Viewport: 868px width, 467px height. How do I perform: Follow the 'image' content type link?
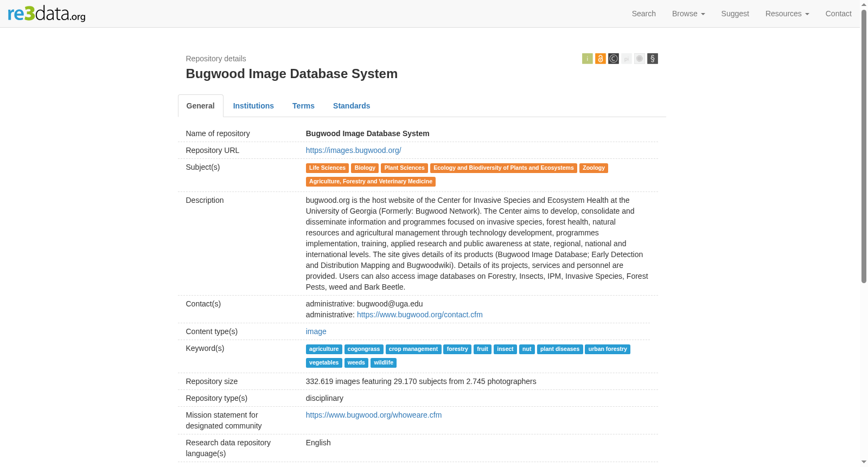316,331
